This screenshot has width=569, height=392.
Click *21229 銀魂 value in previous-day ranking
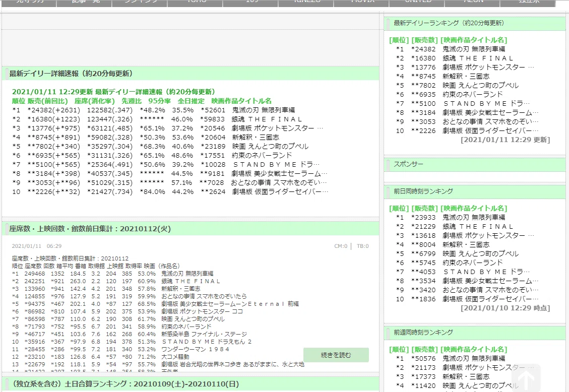click(423, 227)
